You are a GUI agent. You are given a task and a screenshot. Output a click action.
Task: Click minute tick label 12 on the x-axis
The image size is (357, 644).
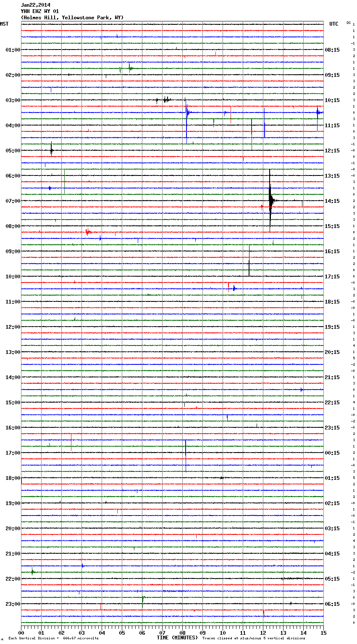(x=263, y=633)
